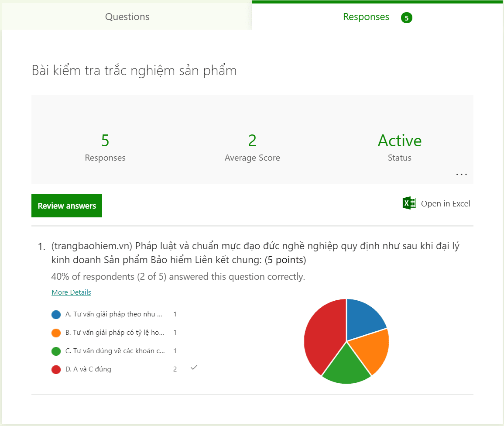Viewport: 504px width, 426px height.
Task: Click the Excel icon
Action: [409, 203]
